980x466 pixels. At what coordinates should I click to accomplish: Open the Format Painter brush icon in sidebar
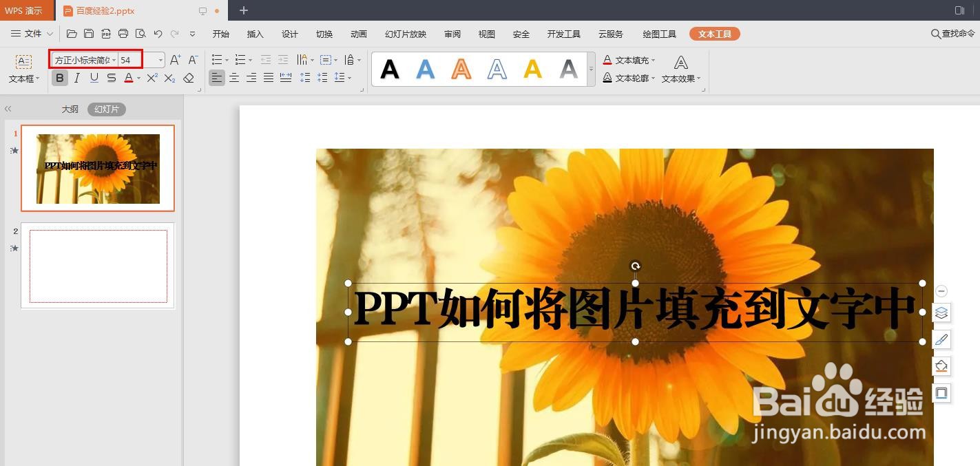coord(941,339)
